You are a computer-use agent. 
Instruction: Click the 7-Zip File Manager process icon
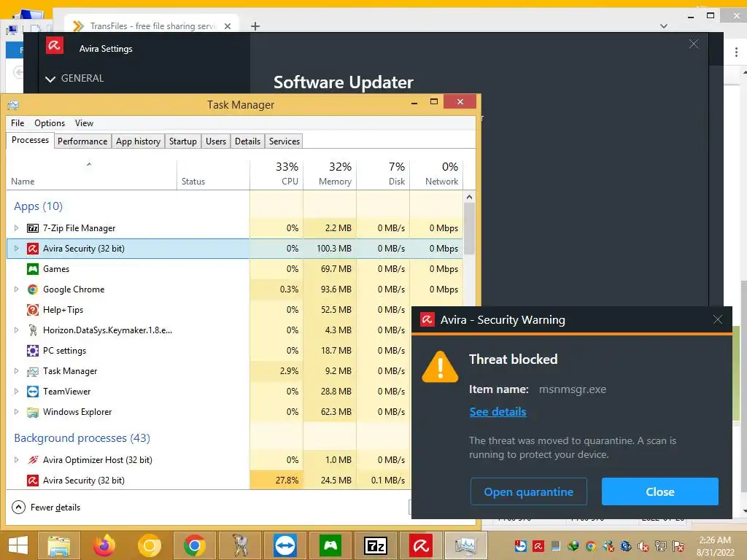pyautogui.click(x=32, y=228)
